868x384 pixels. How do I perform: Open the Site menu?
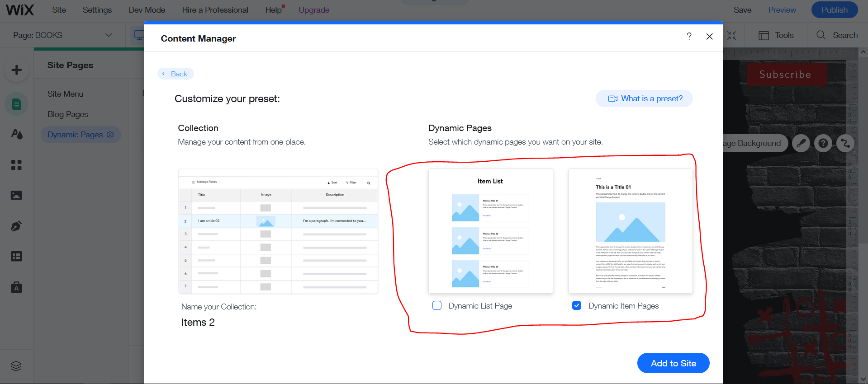[59, 10]
